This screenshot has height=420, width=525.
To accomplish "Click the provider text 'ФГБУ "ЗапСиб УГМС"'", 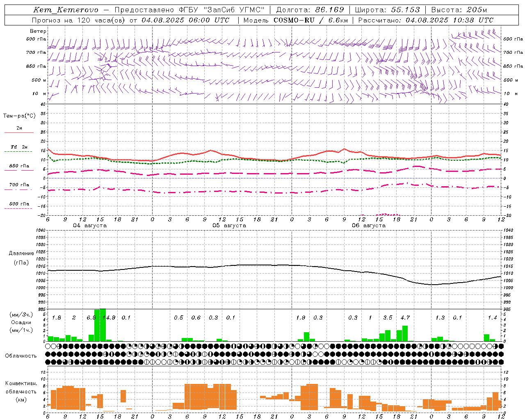I will click(x=221, y=10).
